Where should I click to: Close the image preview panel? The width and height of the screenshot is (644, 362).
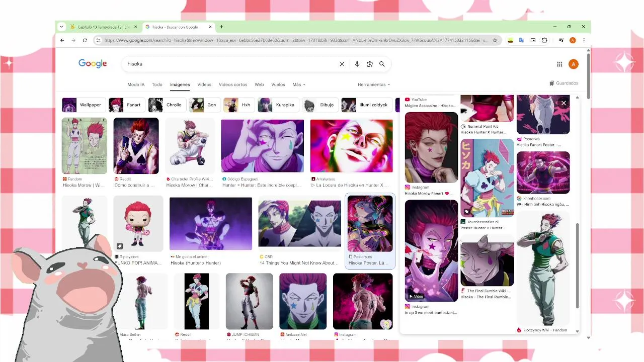point(563,103)
